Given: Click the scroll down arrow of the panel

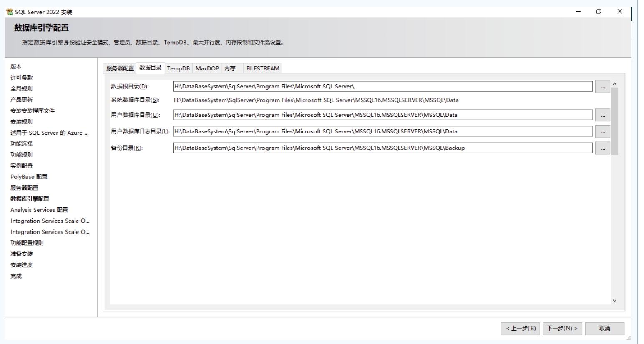Looking at the screenshot, I should point(614,301).
